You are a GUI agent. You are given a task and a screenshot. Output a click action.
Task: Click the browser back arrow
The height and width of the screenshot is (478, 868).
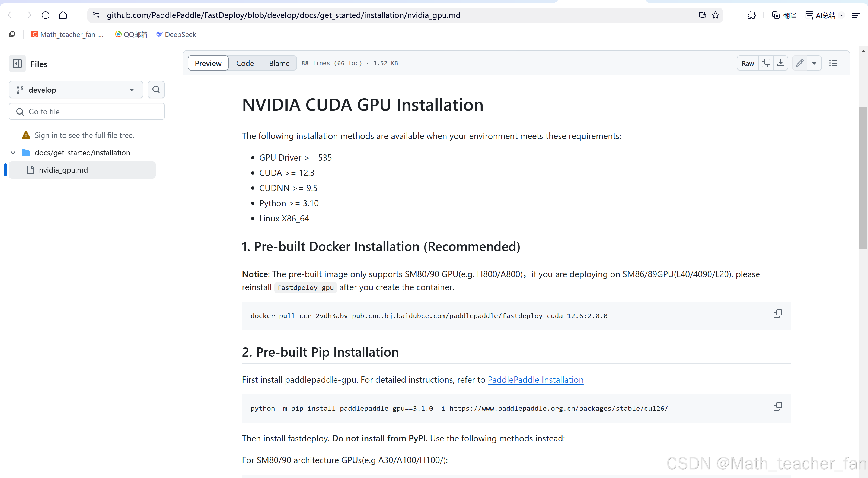[11, 15]
